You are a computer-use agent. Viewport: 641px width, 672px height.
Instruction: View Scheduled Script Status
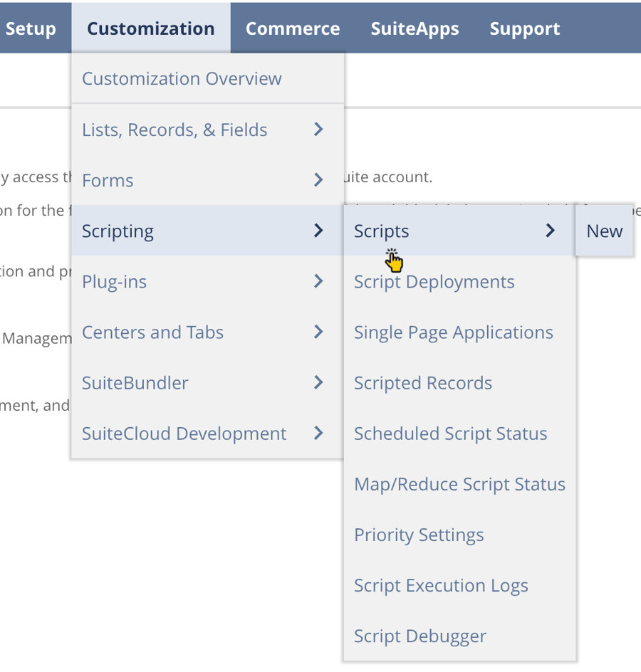tap(450, 433)
